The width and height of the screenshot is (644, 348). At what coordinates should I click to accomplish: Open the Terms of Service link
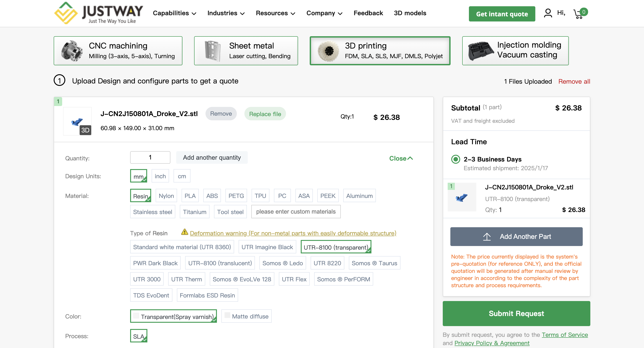pos(565,335)
